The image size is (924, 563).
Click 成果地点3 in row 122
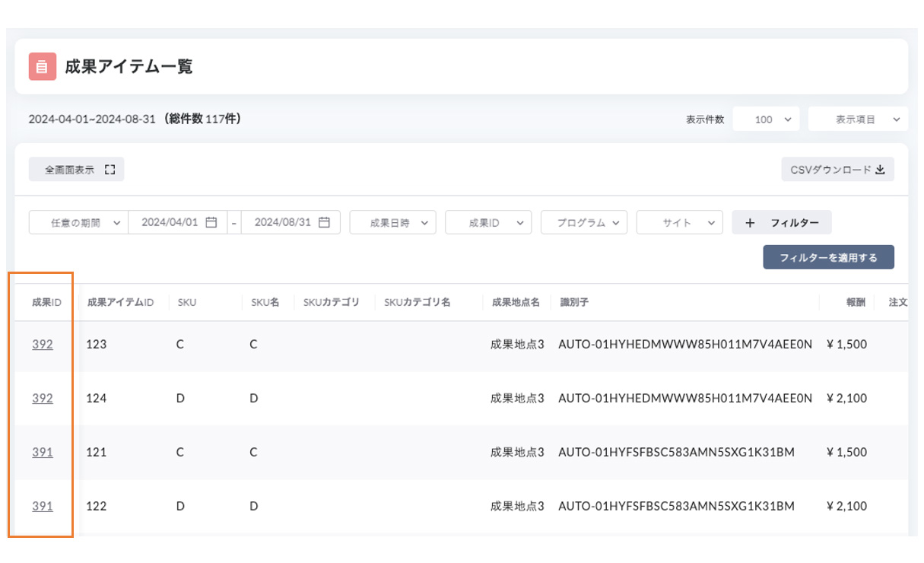(x=517, y=506)
